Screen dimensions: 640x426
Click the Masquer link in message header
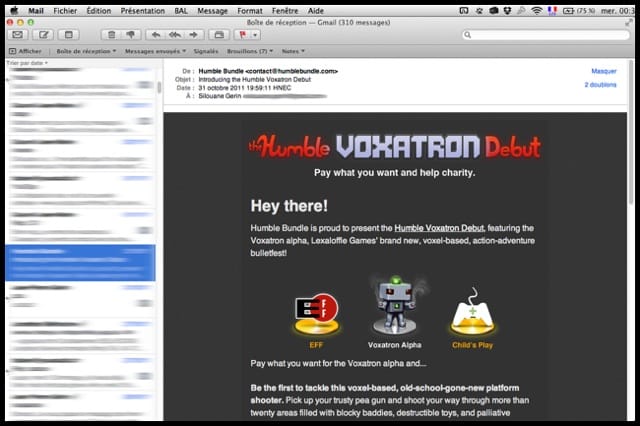coord(604,71)
